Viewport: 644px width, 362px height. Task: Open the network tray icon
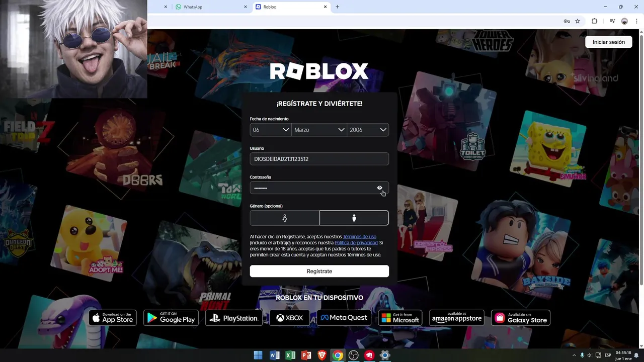598,355
